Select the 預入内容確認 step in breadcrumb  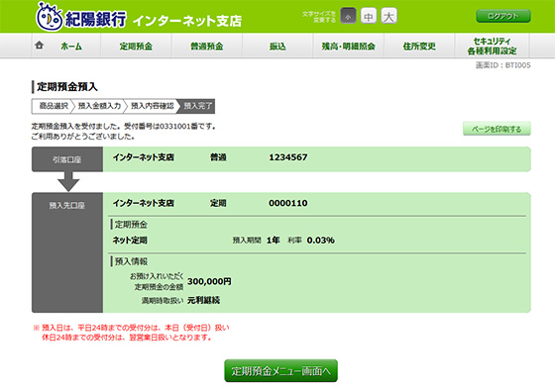pyautogui.click(x=153, y=106)
